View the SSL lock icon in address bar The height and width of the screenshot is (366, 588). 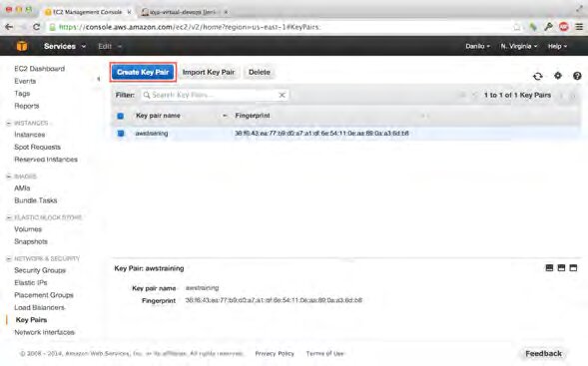[53, 27]
